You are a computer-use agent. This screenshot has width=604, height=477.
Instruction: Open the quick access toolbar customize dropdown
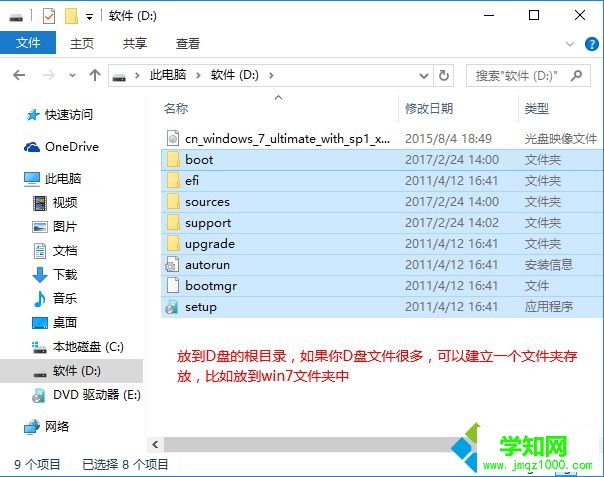click(89, 17)
